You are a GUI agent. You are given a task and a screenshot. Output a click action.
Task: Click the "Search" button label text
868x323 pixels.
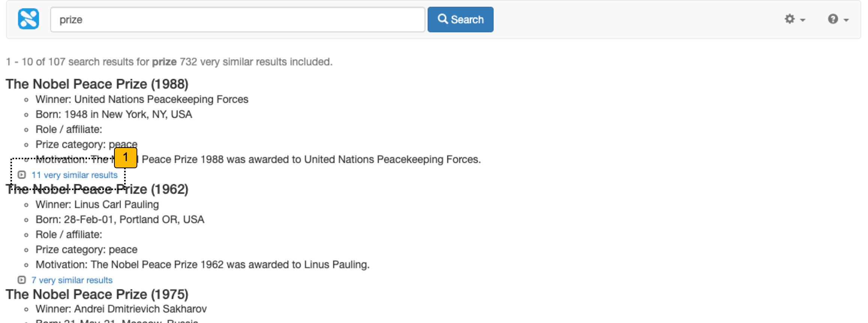click(x=467, y=20)
